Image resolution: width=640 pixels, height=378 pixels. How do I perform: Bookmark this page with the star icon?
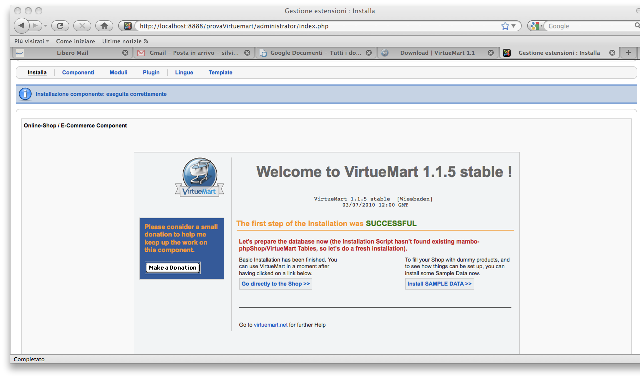[x=505, y=26]
